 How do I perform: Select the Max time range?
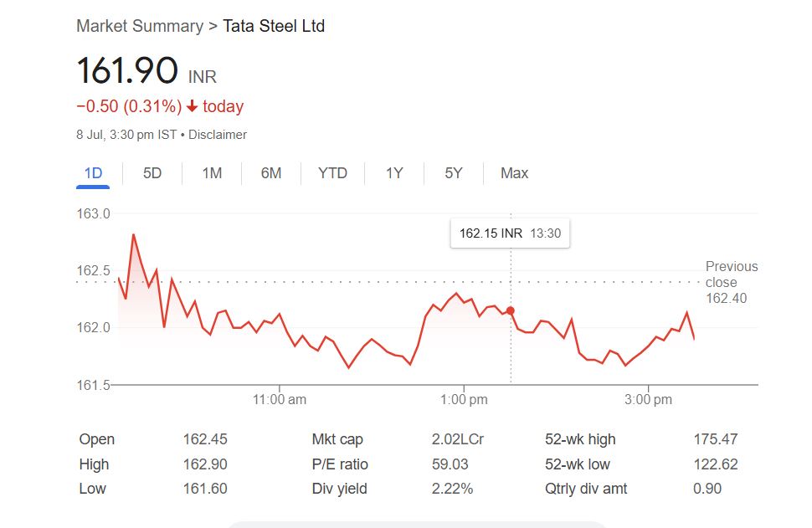[x=514, y=173]
